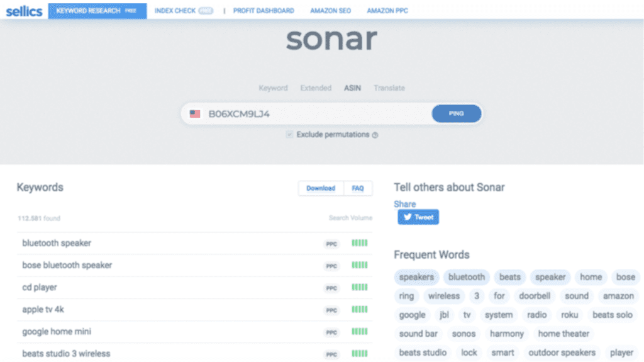The image size is (644, 362).
Task: Click search volume bars for google home mini
Action: 359,332
